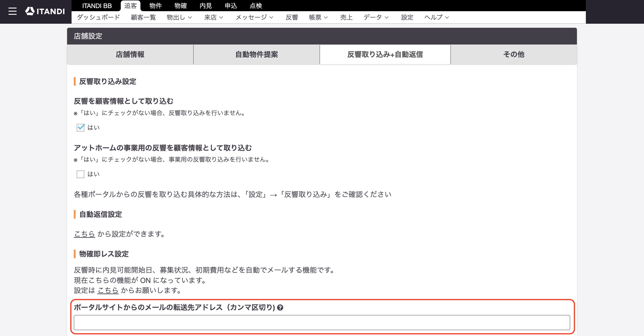Select the 追客 top tab
Screen dimensions: 644x336
pos(131,6)
